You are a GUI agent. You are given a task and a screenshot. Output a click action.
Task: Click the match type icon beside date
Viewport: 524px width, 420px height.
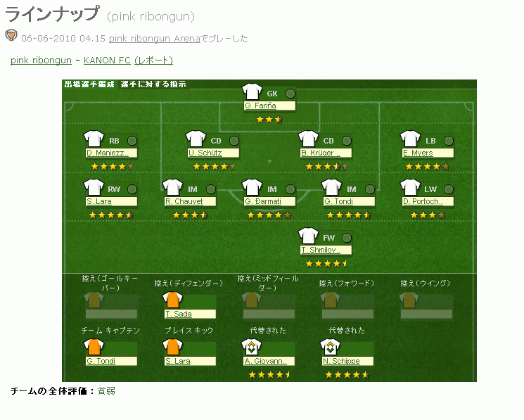[x=11, y=36]
